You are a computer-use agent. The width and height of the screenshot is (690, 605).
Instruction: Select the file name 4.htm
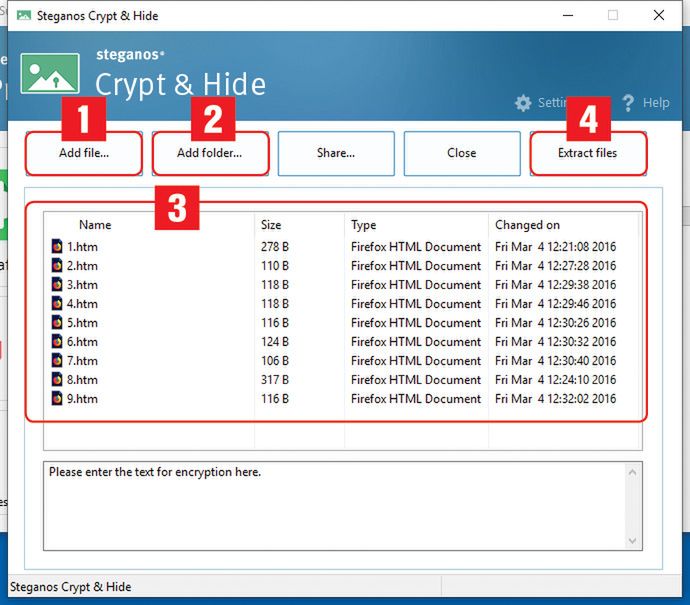click(x=82, y=304)
